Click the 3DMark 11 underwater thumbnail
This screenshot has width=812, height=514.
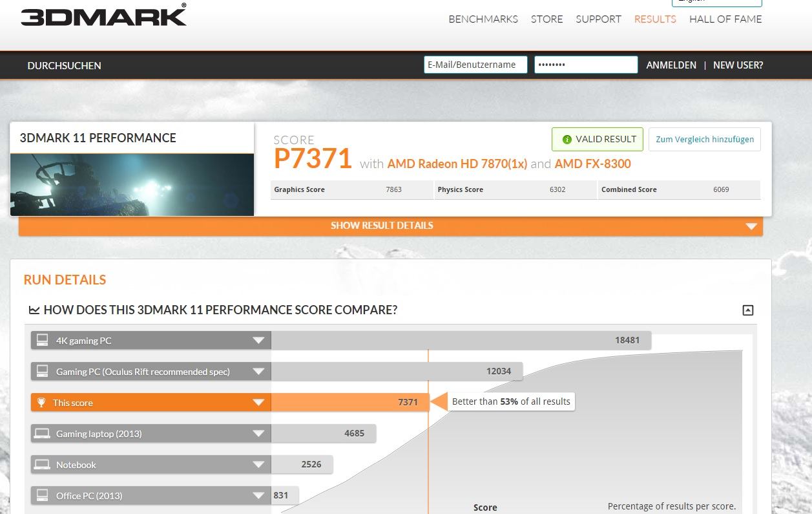(x=132, y=184)
